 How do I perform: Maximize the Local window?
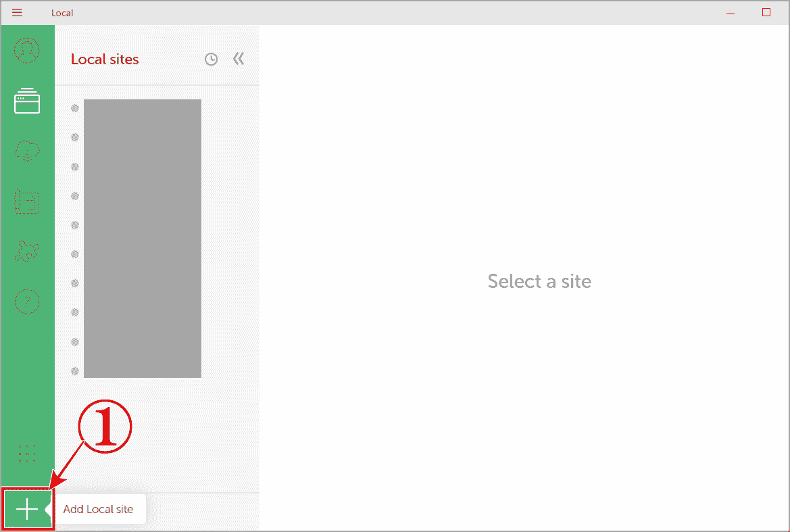pyautogui.click(x=766, y=12)
